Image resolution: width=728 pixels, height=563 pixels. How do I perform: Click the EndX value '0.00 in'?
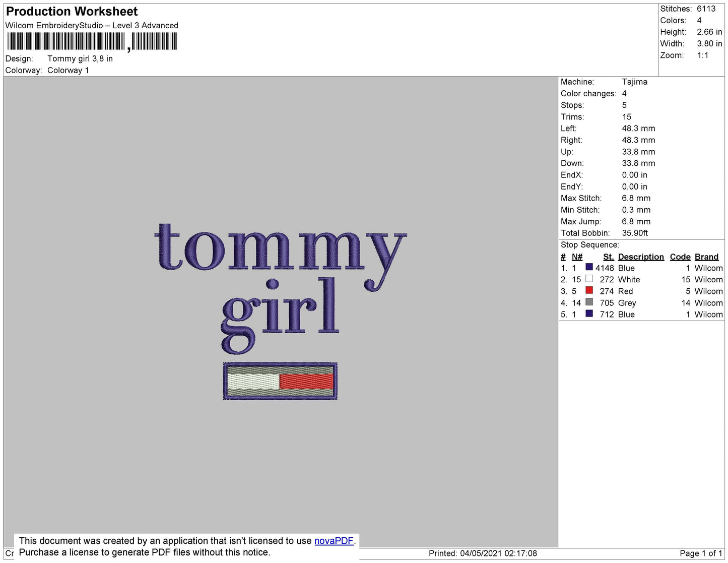pyautogui.click(x=635, y=175)
